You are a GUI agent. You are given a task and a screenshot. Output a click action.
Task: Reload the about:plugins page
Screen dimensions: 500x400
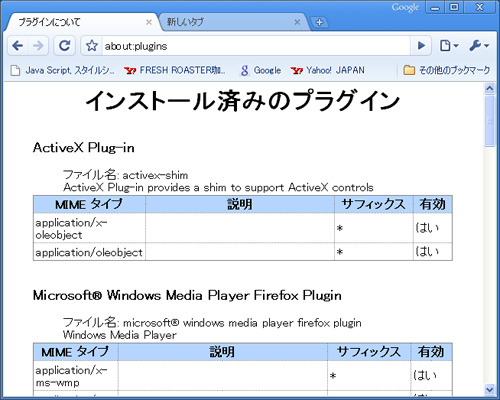tap(64, 46)
